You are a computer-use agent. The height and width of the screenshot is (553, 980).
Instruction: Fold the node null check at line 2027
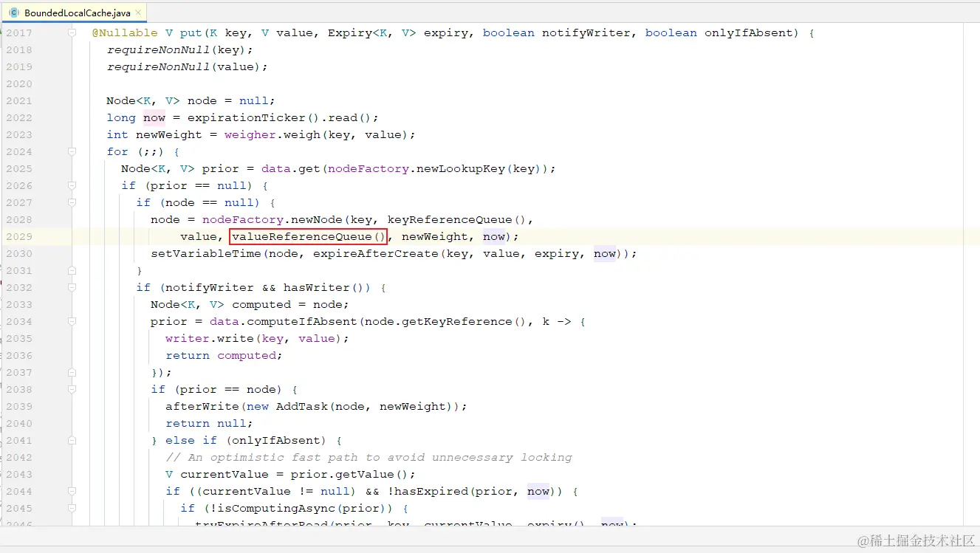[x=72, y=202]
